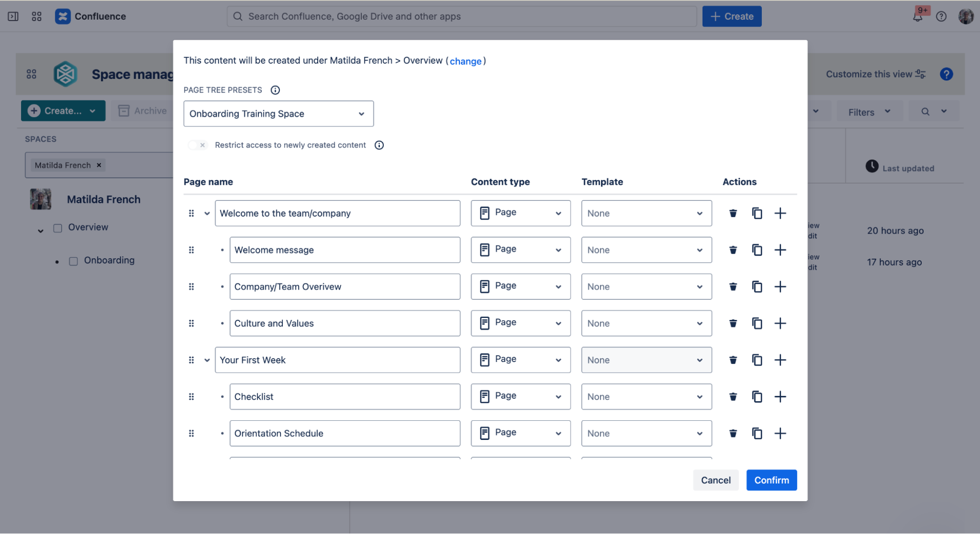This screenshot has width=980, height=534.
Task: Click the change parent link
Action: click(x=465, y=61)
